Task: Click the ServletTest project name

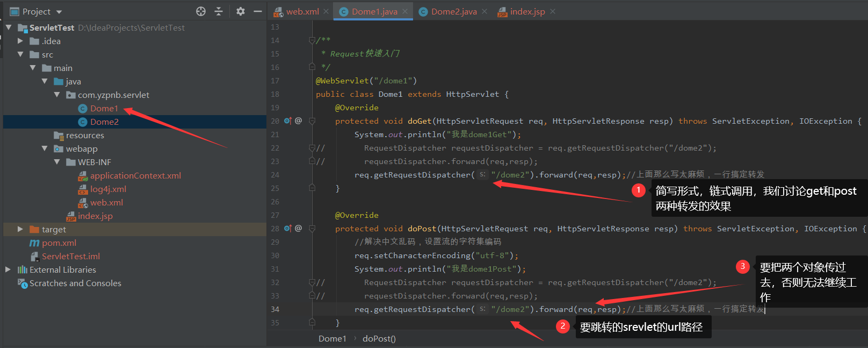Action: (x=52, y=27)
